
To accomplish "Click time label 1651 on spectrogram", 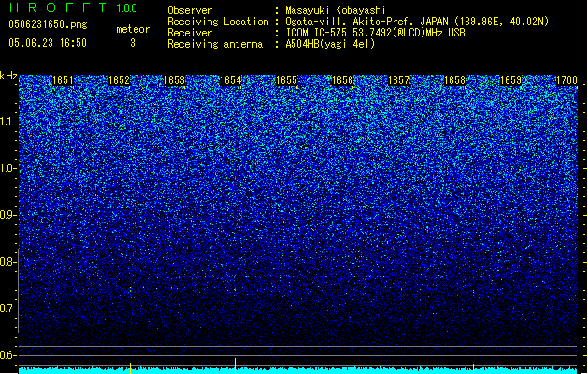I will 63,80.
